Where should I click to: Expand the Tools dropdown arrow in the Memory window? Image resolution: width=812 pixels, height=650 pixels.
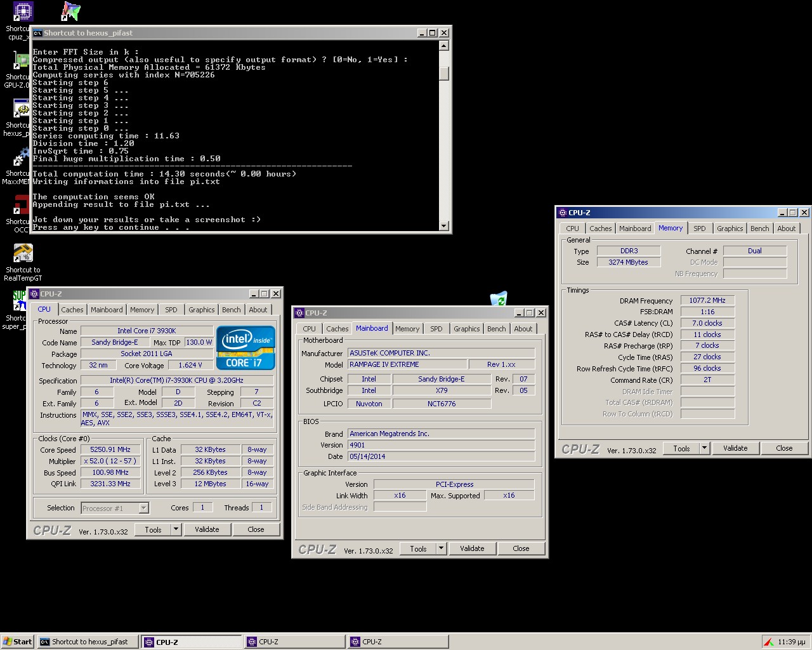[x=705, y=448]
